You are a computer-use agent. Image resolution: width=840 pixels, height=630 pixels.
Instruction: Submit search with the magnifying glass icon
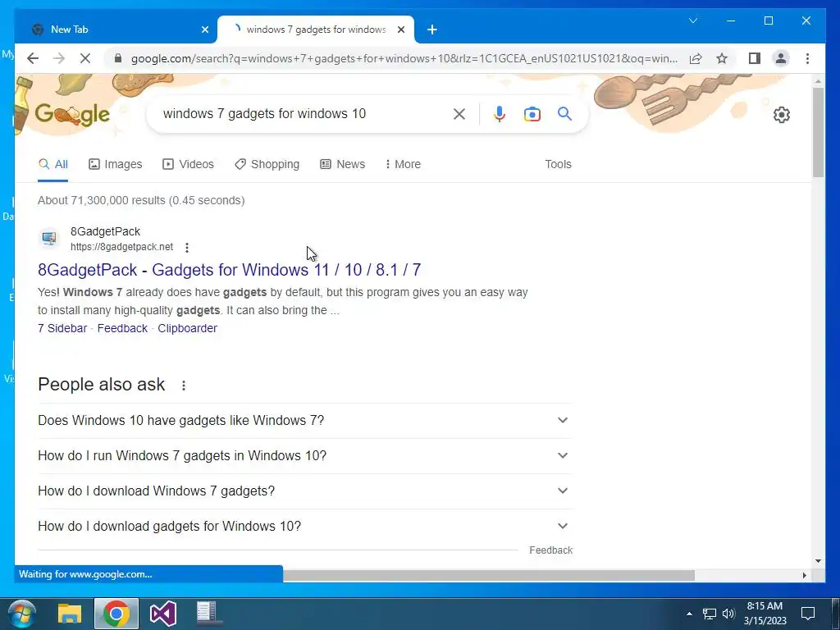pos(564,113)
